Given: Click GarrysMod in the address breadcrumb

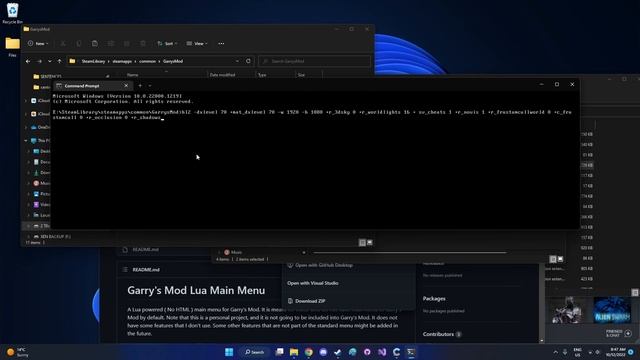Looking at the screenshot, I should click(173, 61).
